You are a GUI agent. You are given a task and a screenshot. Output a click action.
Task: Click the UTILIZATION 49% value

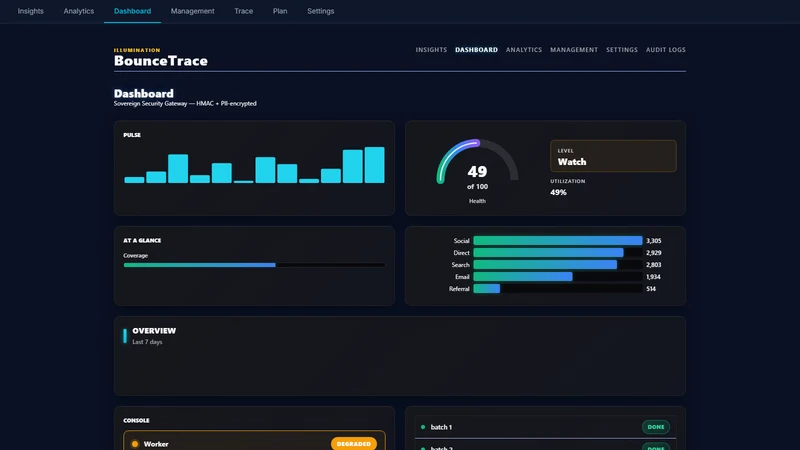[x=558, y=192]
